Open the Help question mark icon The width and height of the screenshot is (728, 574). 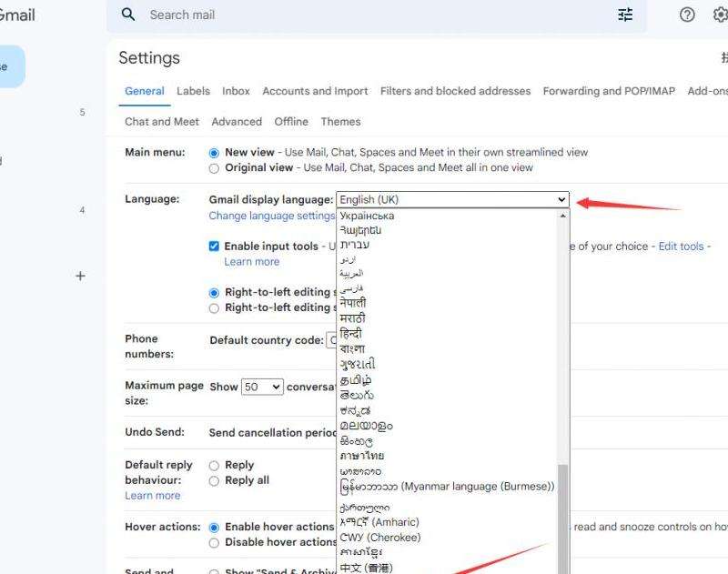687,15
